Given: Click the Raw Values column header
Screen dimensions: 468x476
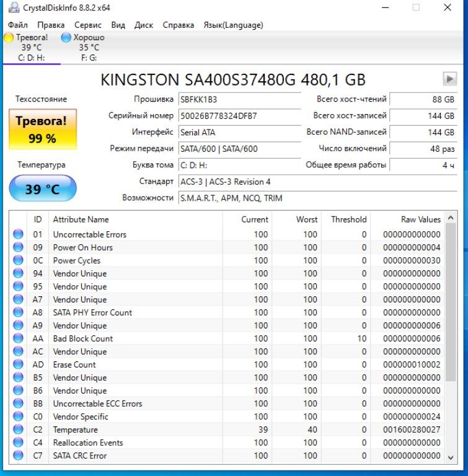Looking at the screenshot, I should click(407, 219).
